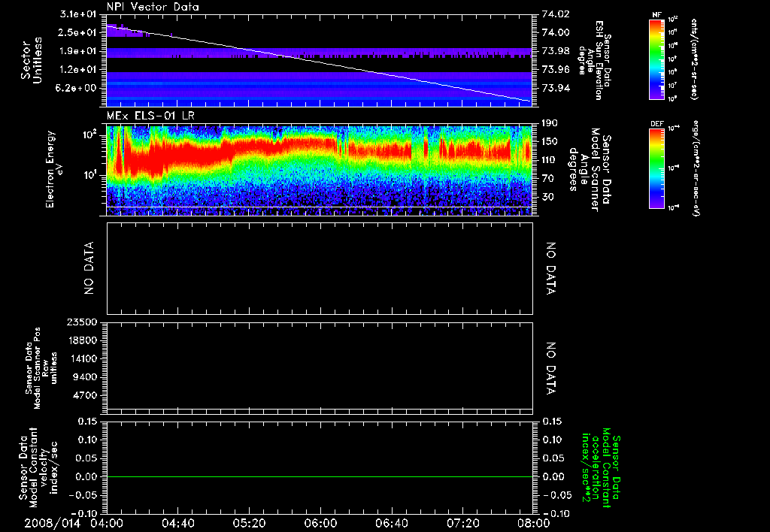Click the green zero line in bottom panel
770x532 pixels.
(x=320, y=476)
